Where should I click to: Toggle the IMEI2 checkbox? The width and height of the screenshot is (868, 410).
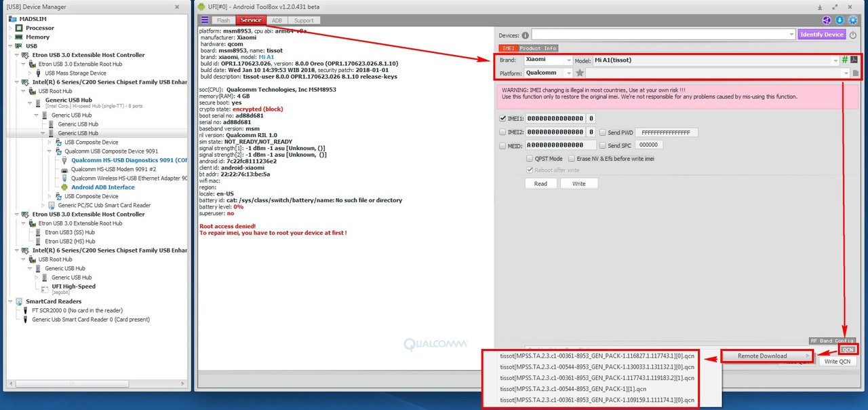click(502, 132)
